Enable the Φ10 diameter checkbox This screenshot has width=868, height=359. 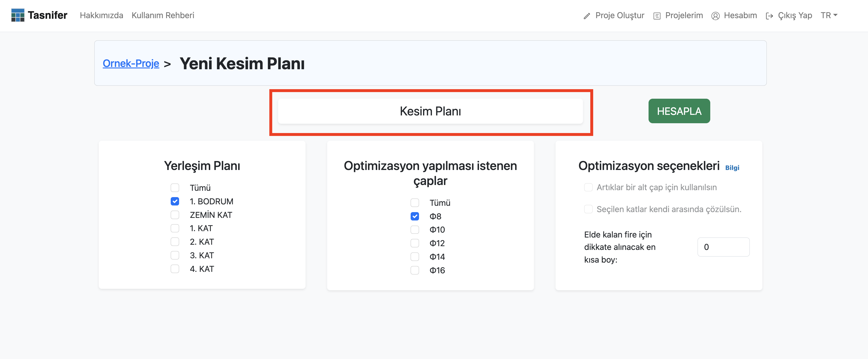pyautogui.click(x=415, y=229)
